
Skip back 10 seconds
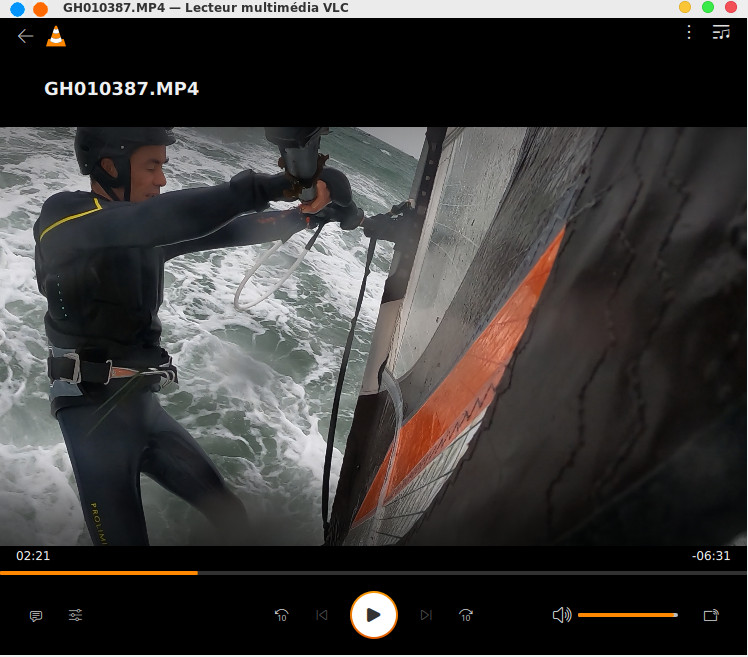(282, 615)
